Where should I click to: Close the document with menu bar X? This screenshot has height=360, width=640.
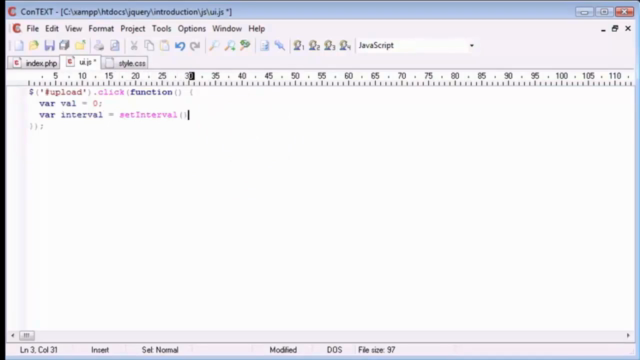628,29
